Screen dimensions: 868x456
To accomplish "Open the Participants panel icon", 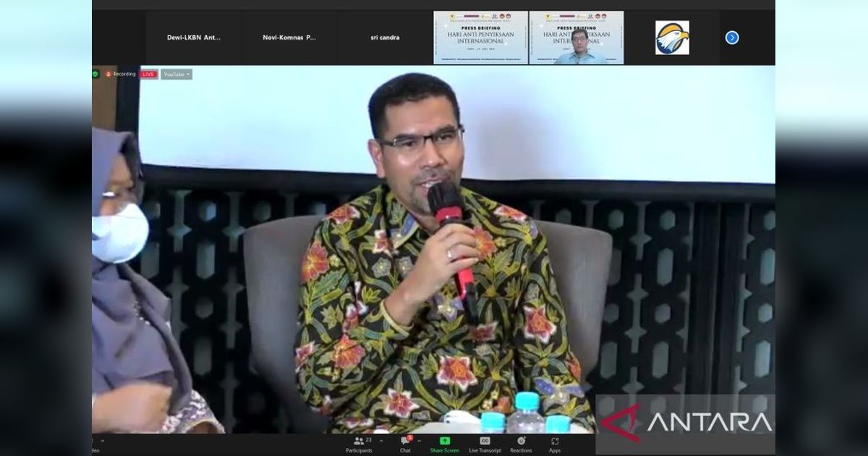I will [x=359, y=441].
